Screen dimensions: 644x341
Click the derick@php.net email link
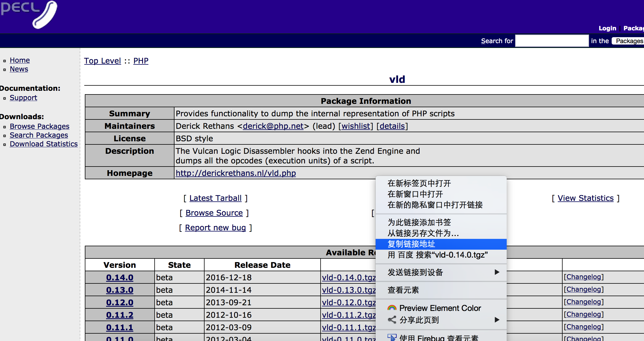click(x=273, y=126)
